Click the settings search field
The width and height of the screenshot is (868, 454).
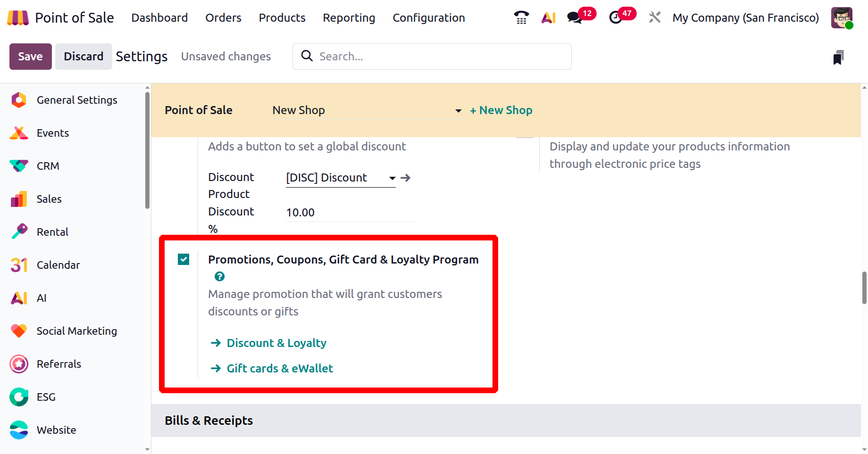pyautogui.click(x=432, y=57)
